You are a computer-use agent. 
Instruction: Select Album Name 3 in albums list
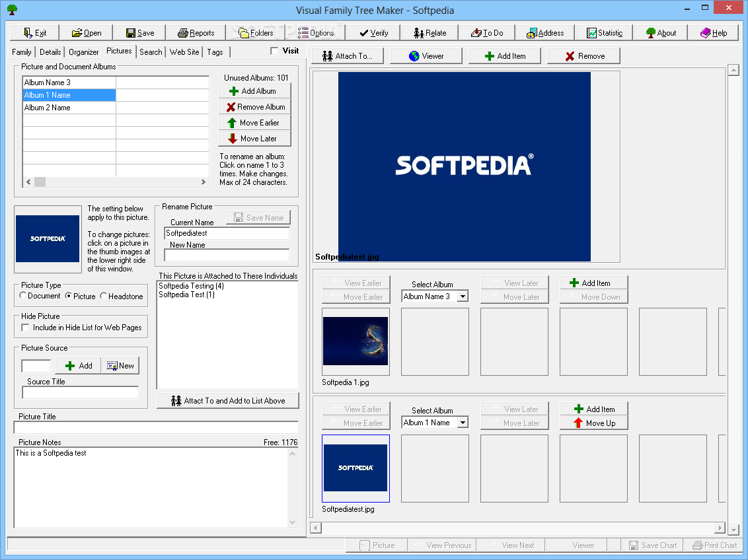(x=69, y=83)
